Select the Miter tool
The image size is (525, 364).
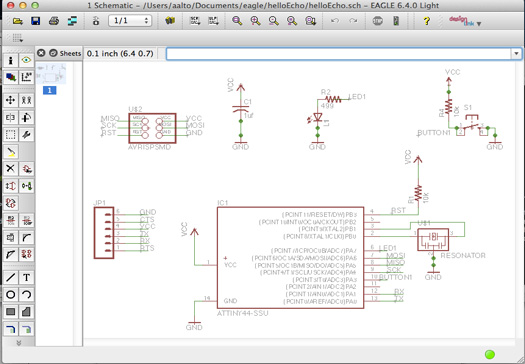(26, 238)
